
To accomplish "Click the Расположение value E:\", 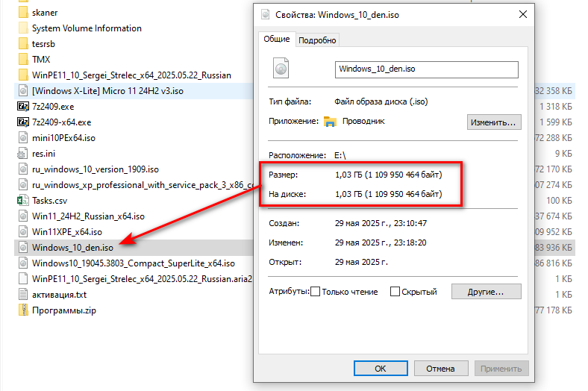I will (340, 155).
